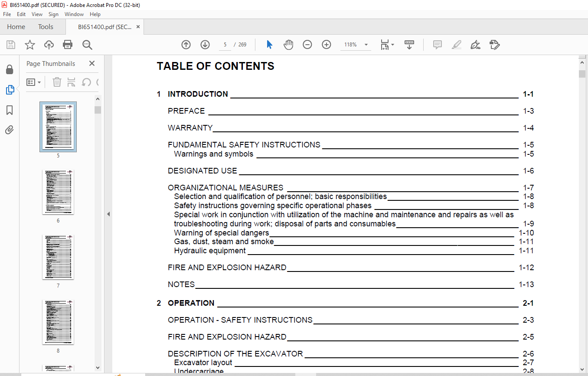The image size is (588, 376).
Task: Click the OPERATION section 2 heading
Action: pos(345,303)
